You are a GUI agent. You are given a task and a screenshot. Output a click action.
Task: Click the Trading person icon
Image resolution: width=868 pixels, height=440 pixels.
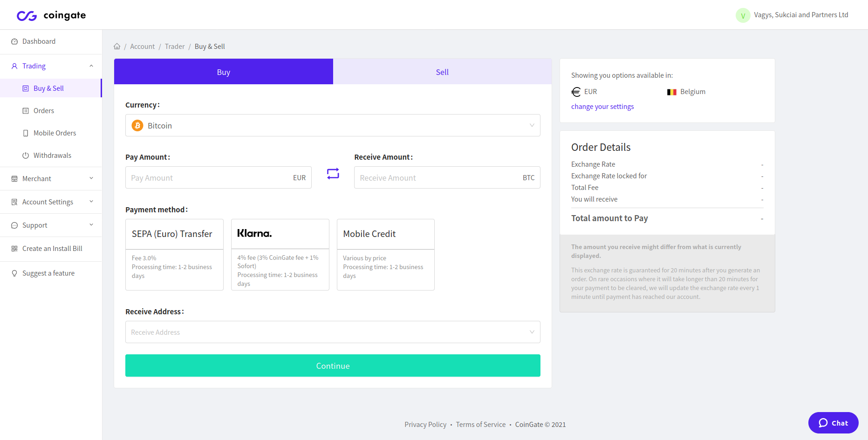pos(14,66)
